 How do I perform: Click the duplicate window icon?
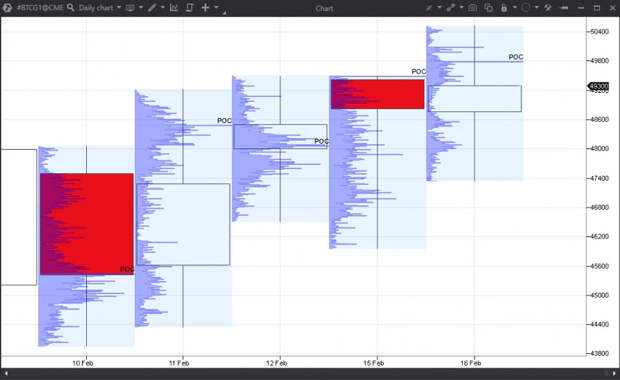coord(489,8)
